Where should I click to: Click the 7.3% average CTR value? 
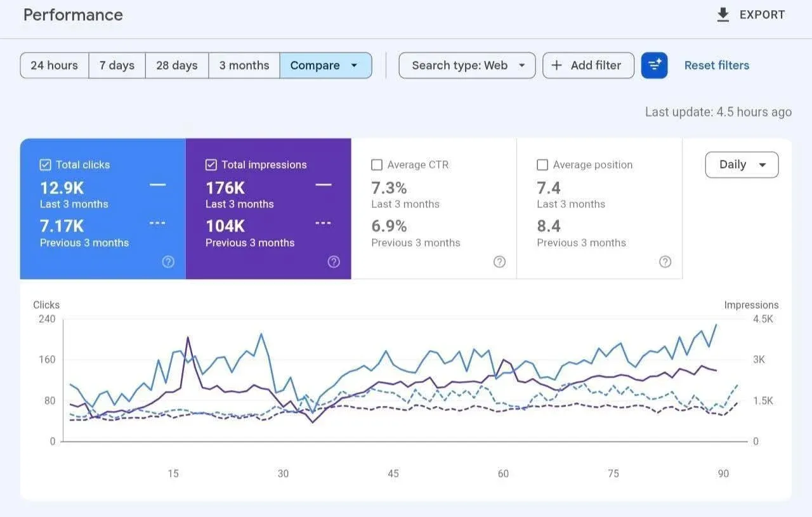[x=389, y=188]
